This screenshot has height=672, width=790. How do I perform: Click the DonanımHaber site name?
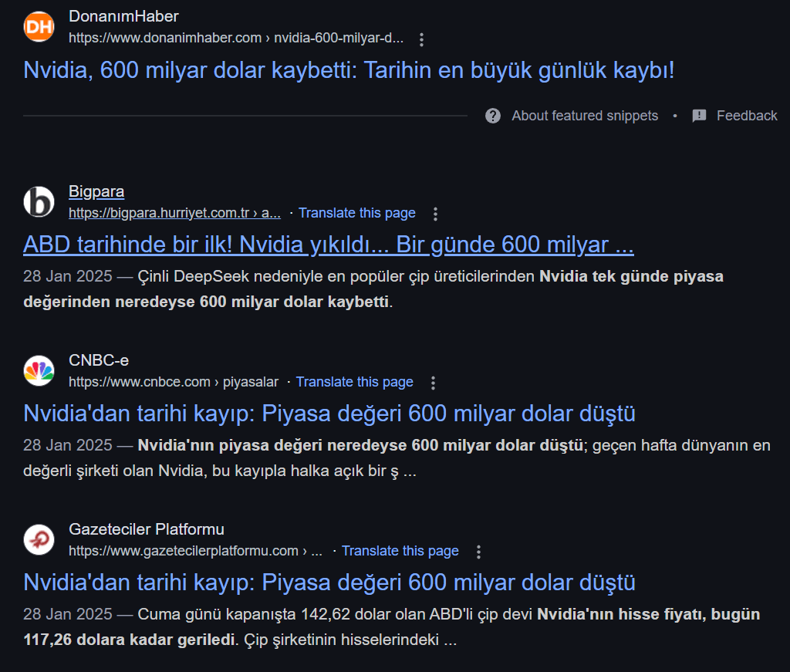point(123,16)
